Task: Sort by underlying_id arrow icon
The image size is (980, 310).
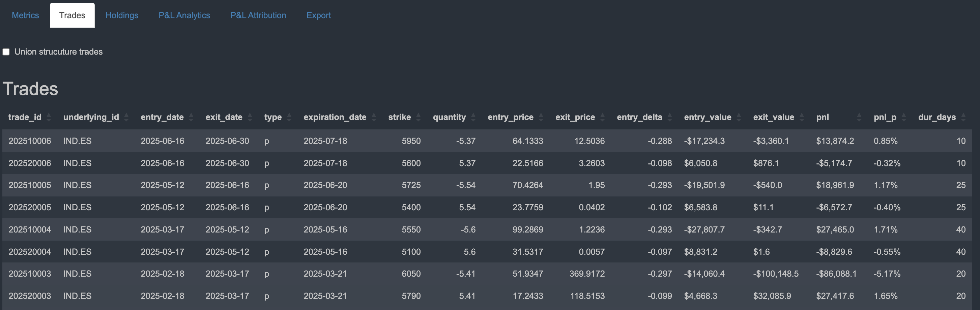Action: (126, 117)
